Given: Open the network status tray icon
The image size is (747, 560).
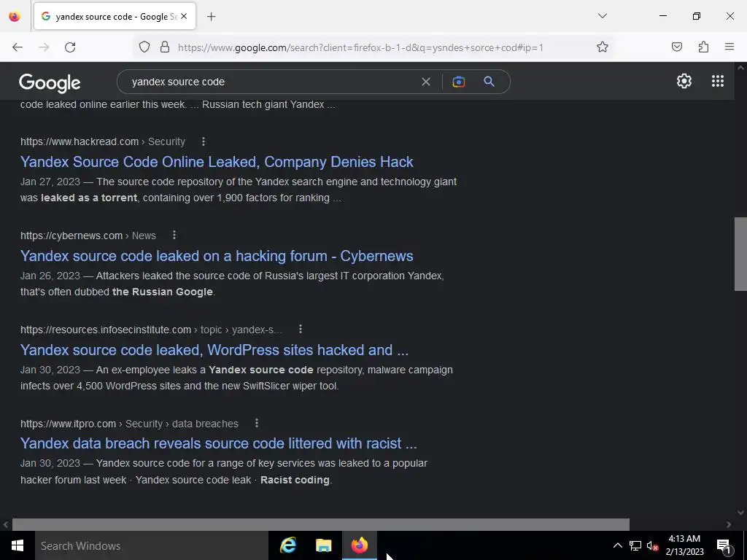Looking at the screenshot, I should click(x=635, y=545).
